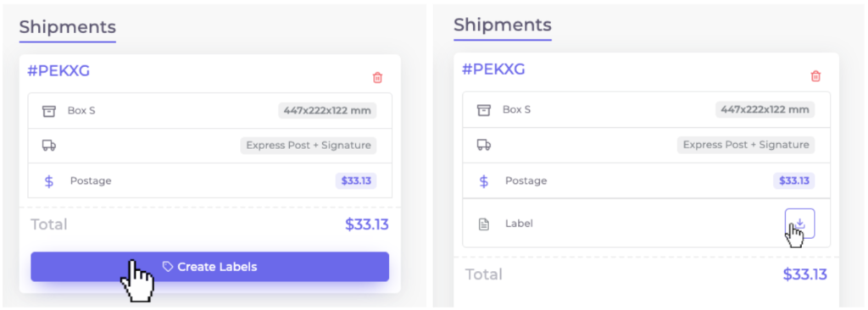Click the 447x222x122 mm badge in left panel
This screenshot has height=310, width=868.
point(327,110)
